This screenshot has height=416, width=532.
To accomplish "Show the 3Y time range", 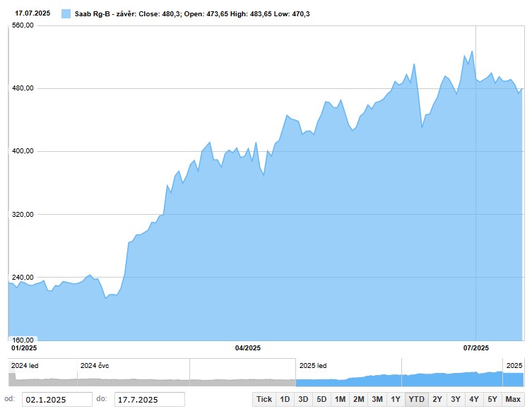I will coord(456,399).
